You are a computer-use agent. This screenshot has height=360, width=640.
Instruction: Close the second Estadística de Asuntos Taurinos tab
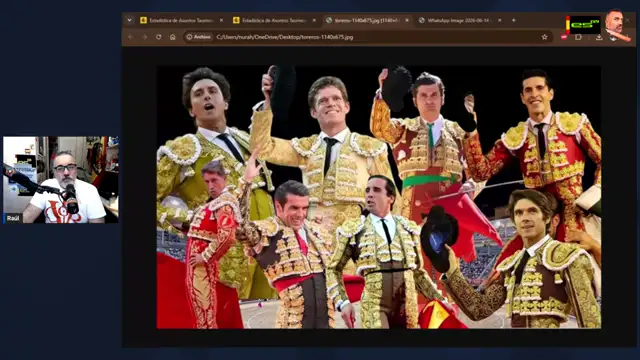click(x=314, y=20)
